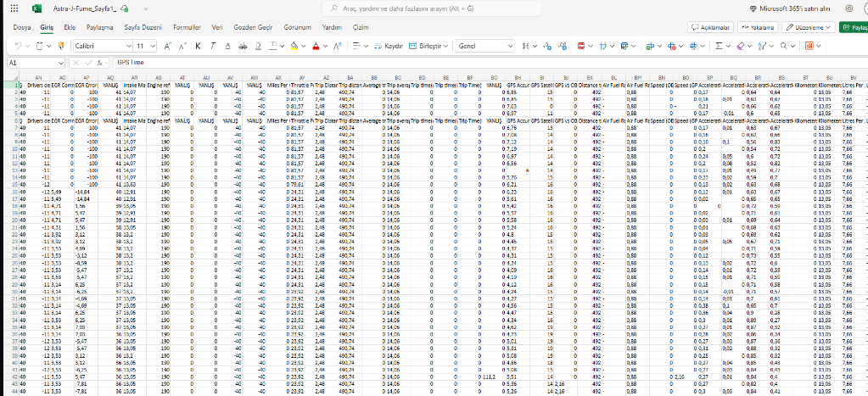Expand the Name Box A1 dropdown
Image resolution: width=868 pixels, height=396 pixels.
61,63
